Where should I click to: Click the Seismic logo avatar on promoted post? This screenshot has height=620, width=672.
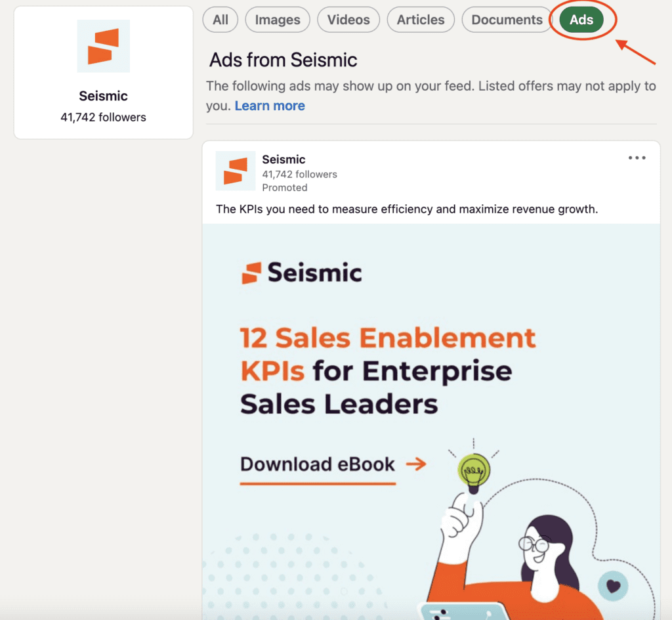(x=236, y=171)
